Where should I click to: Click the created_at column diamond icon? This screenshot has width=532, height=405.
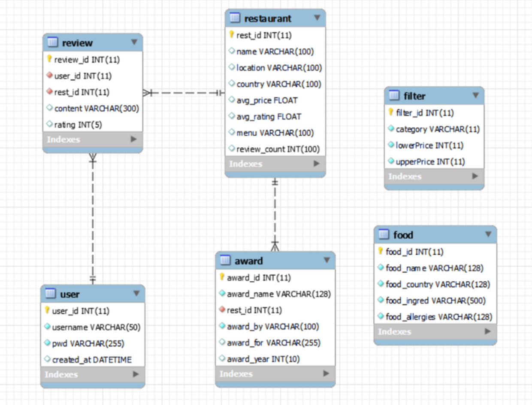click(47, 359)
